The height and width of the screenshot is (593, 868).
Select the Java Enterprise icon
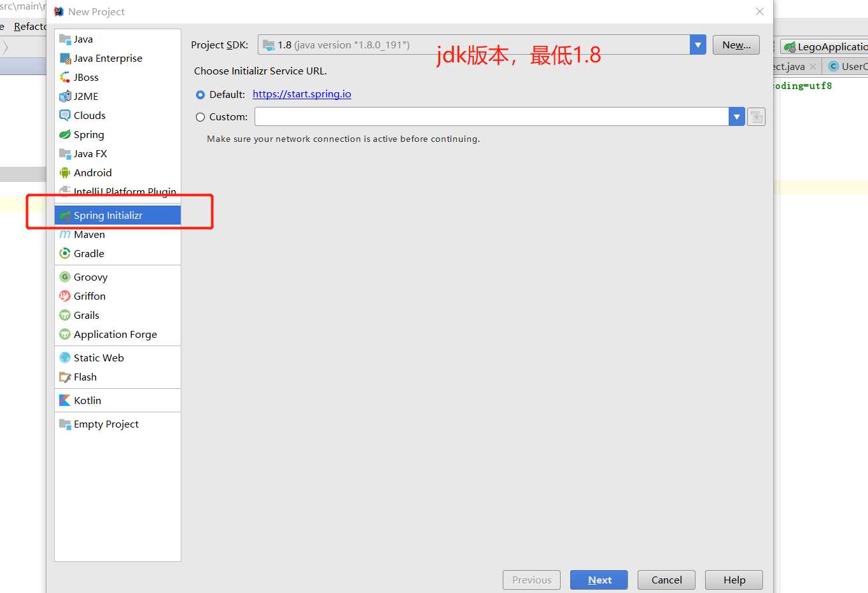(x=65, y=59)
